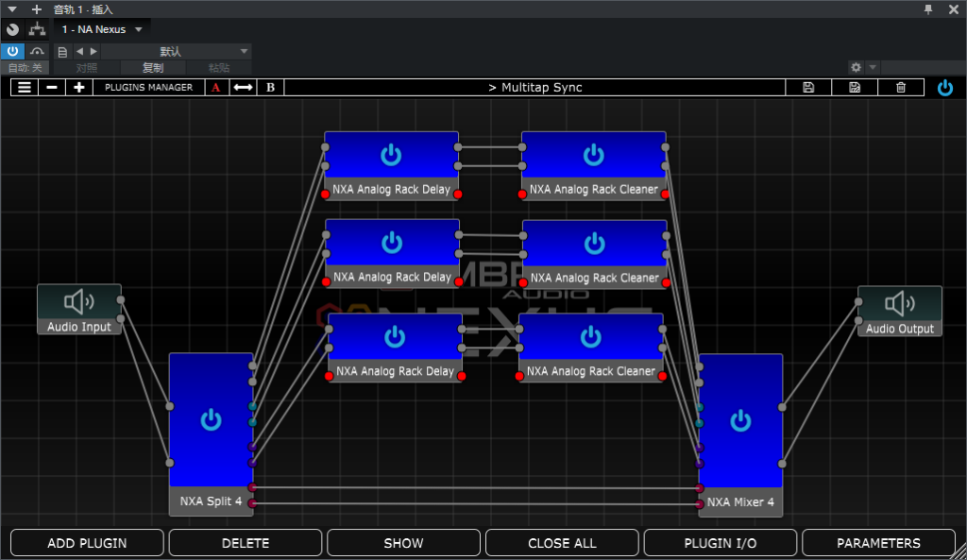Click red dot left of bottom Rack Delay label
Viewport: 967px width, 560px height.
coord(329,376)
